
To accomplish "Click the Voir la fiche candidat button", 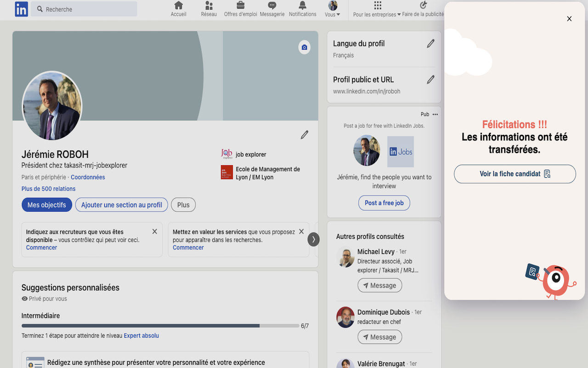I will 514,174.
